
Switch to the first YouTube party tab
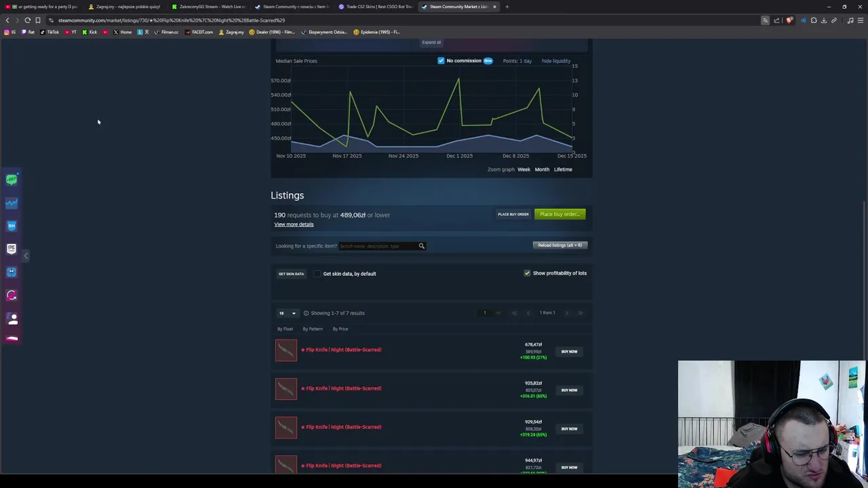42,7
